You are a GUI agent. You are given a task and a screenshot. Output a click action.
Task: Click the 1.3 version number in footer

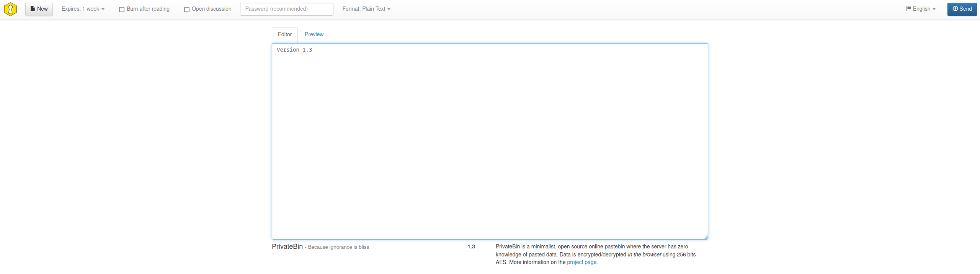[x=471, y=247]
